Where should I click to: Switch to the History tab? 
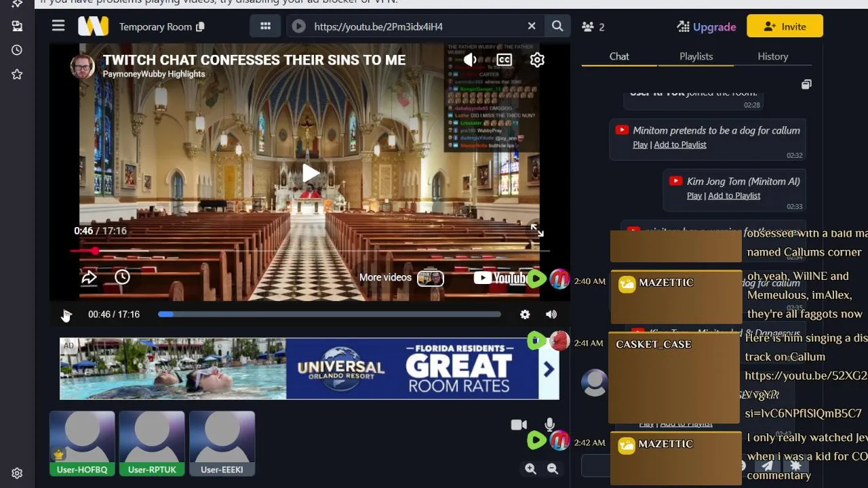pyautogui.click(x=773, y=56)
